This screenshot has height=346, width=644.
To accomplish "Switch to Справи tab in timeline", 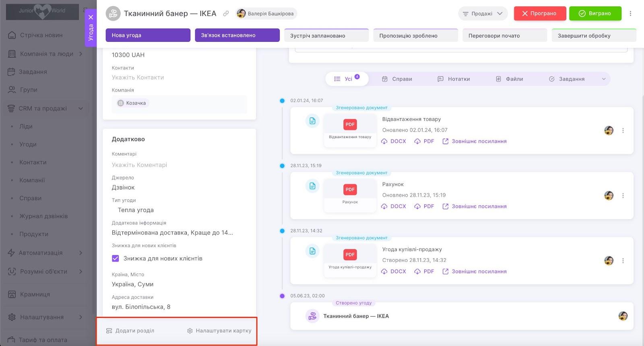I will pos(397,79).
